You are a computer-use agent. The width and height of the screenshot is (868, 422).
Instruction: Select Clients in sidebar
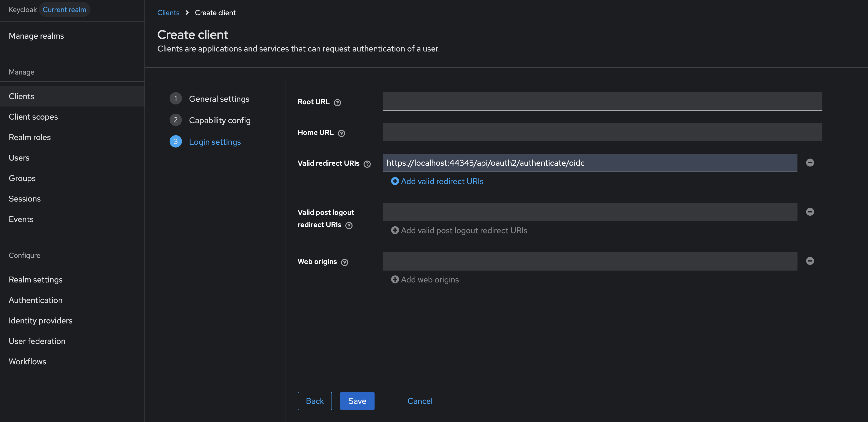click(72, 96)
